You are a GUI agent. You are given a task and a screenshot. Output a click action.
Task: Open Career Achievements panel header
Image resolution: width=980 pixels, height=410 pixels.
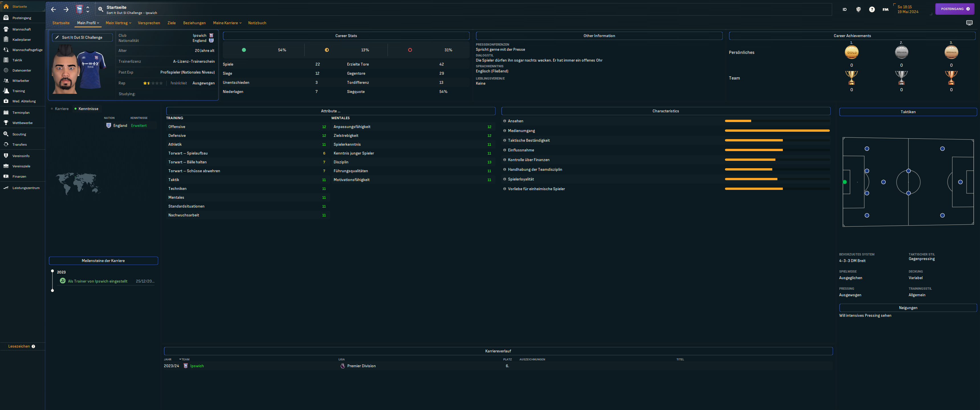tap(852, 36)
